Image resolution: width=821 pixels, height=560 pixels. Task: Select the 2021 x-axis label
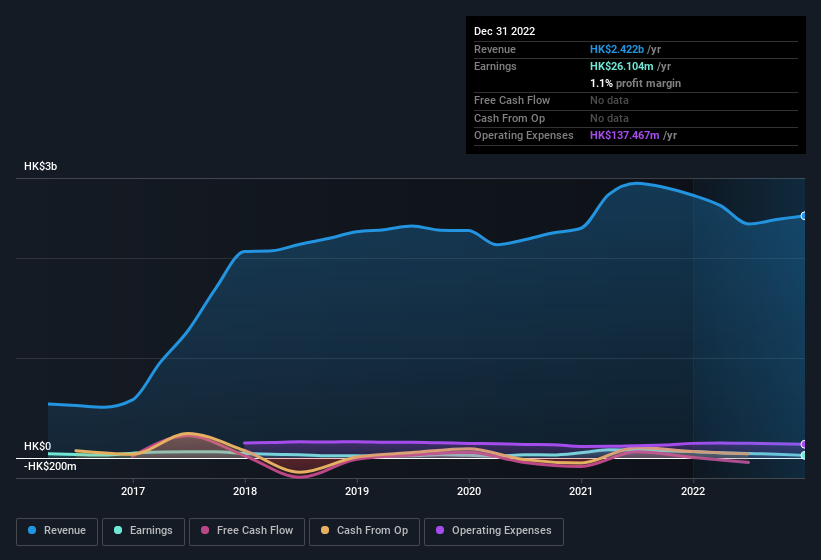(x=581, y=491)
